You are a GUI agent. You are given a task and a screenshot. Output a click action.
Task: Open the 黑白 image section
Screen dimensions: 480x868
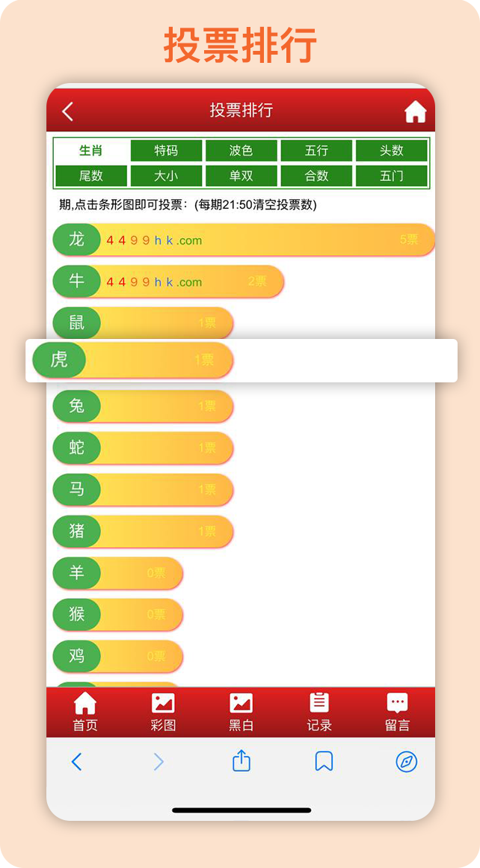tap(241, 712)
